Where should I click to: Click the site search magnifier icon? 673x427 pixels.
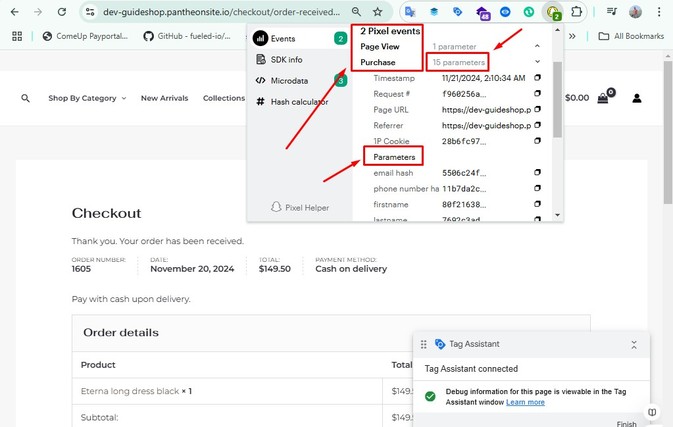point(25,98)
